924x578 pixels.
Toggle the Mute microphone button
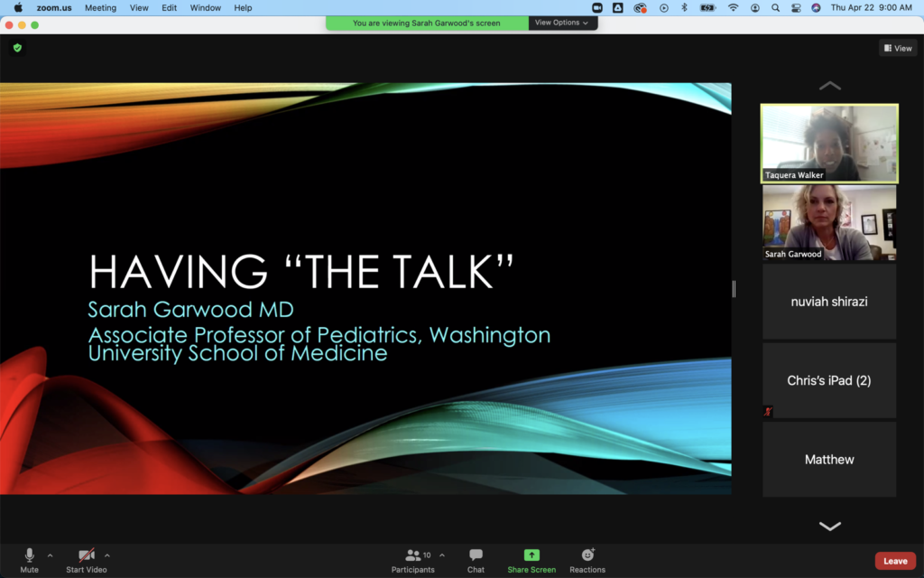point(29,559)
